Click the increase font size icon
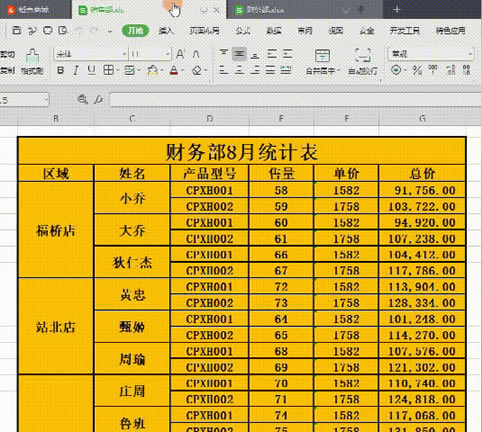 tap(180, 54)
